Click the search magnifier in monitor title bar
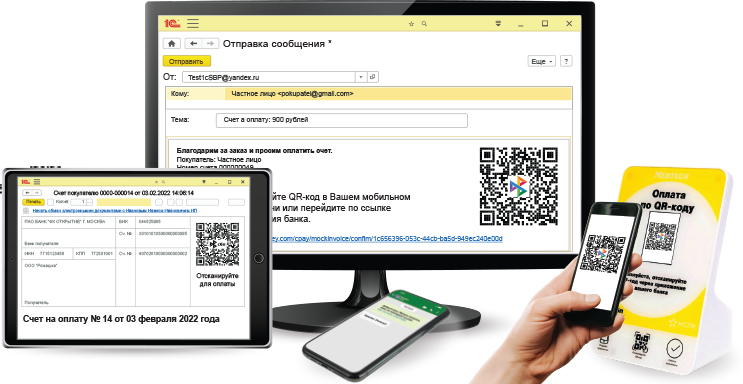743x384 pixels. click(x=424, y=24)
